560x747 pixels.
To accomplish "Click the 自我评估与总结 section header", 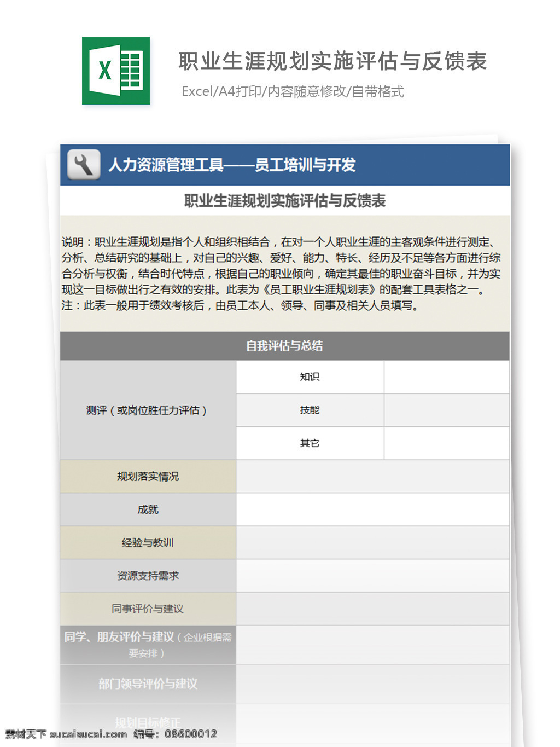I will [284, 346].
